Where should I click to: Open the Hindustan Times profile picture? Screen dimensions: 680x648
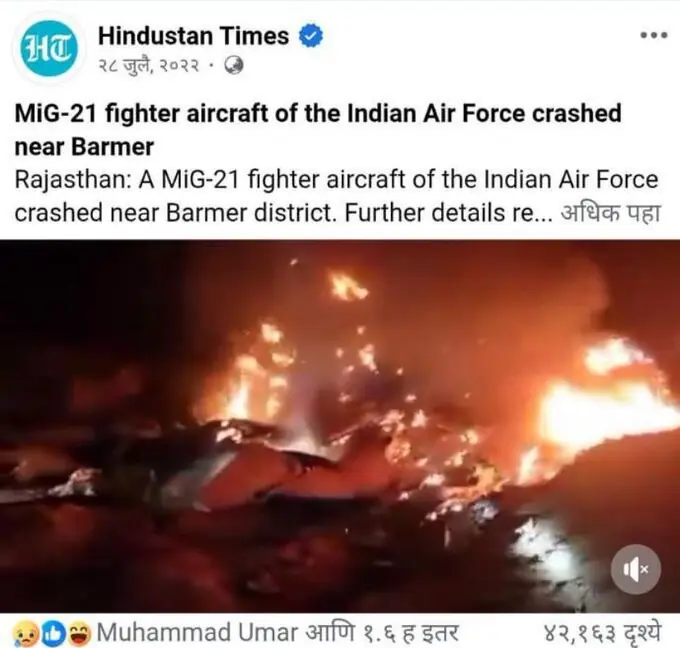click(49, 49)
